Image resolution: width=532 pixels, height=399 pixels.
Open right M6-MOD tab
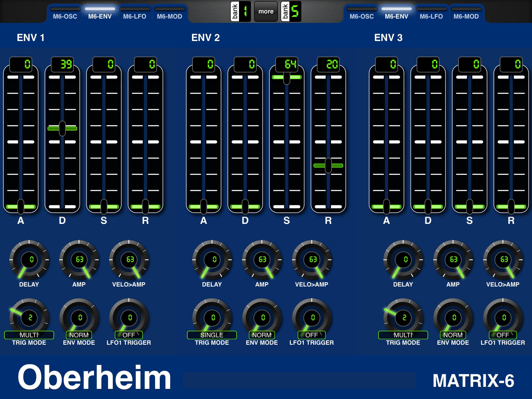(x=466, y=14)
